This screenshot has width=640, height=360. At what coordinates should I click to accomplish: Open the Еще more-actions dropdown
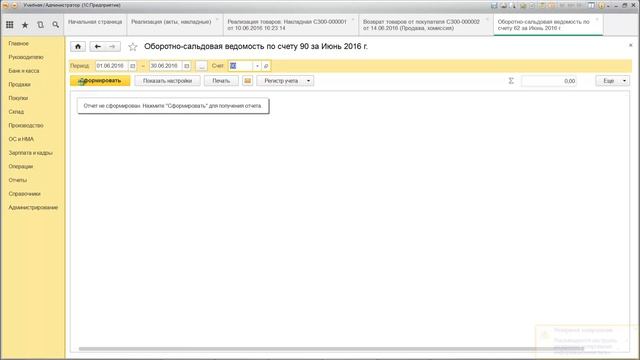pos(613,81)
